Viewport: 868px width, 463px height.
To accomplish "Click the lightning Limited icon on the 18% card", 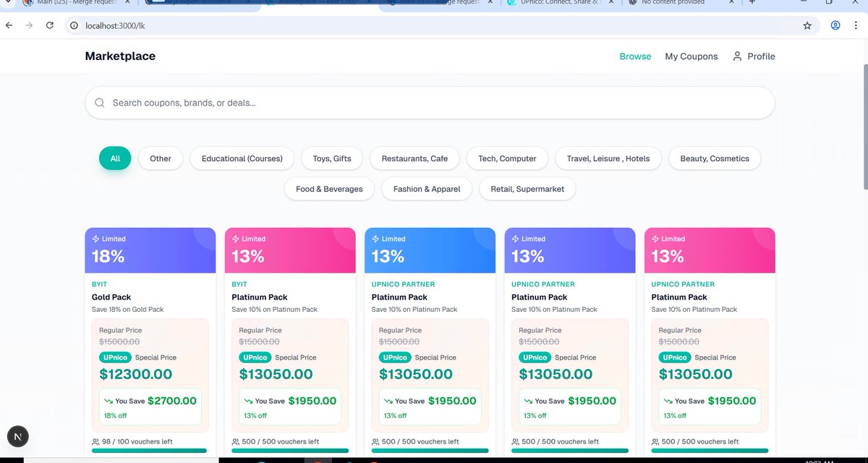I will click(x=95, y=239).
